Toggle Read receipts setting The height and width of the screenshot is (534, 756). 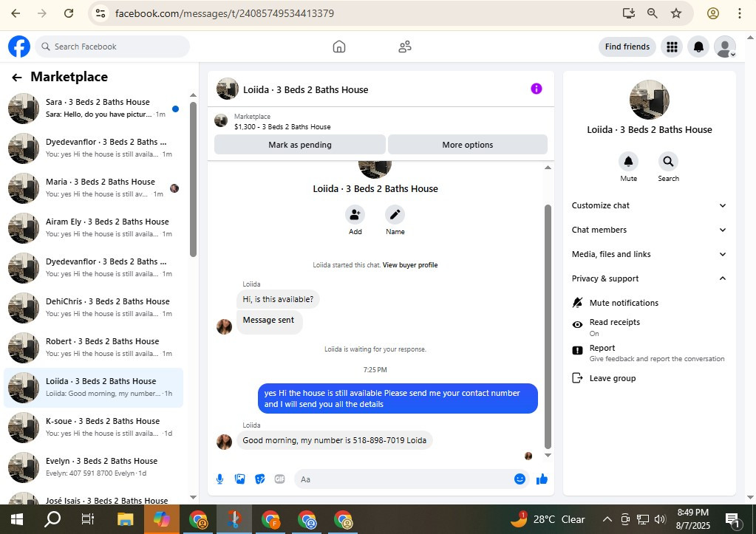coord(647,326)
